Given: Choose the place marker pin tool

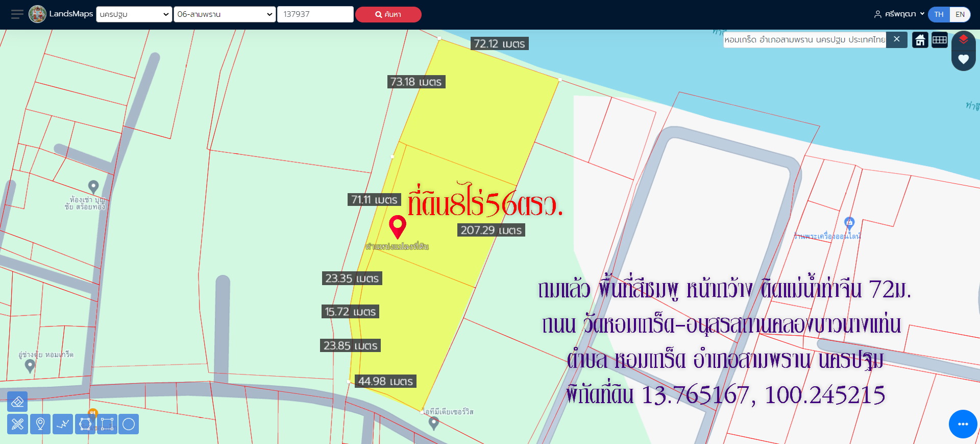Looking at the screenshot, I should (40, 424).
